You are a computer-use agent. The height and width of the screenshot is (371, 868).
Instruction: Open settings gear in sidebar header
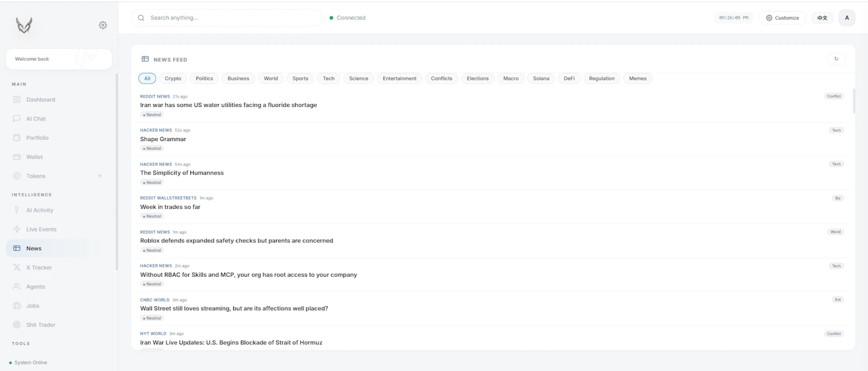(x=103, y=25)
